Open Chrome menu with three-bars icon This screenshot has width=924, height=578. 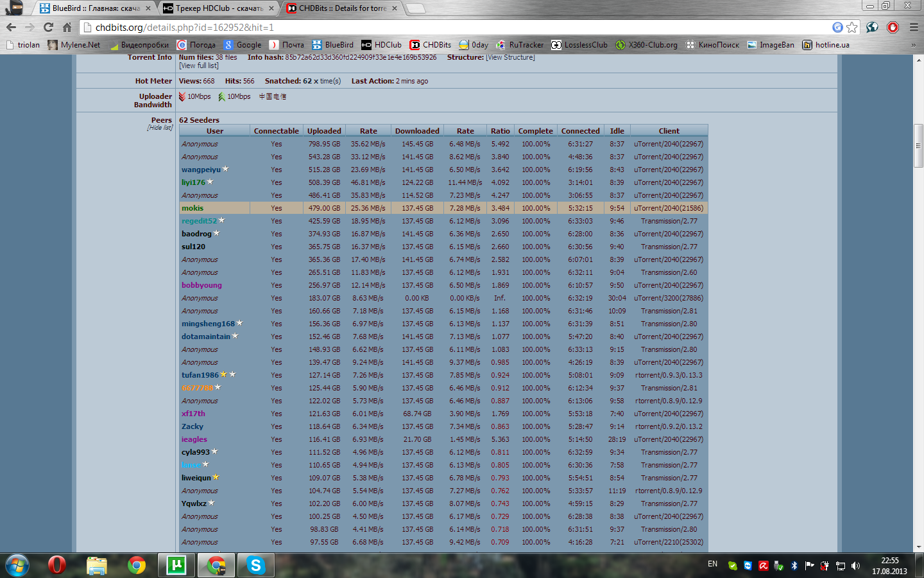pyautogui.click(x=914, y=27)
